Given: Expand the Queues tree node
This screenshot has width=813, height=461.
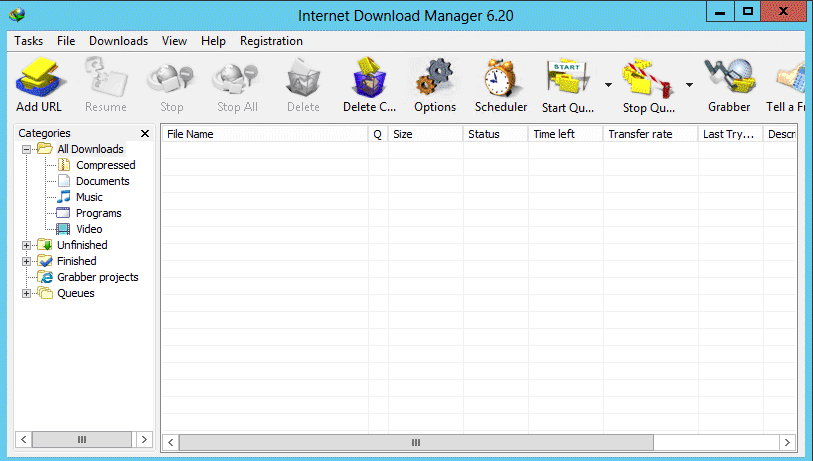Looking at the screenshot, I should pos(27,293).
